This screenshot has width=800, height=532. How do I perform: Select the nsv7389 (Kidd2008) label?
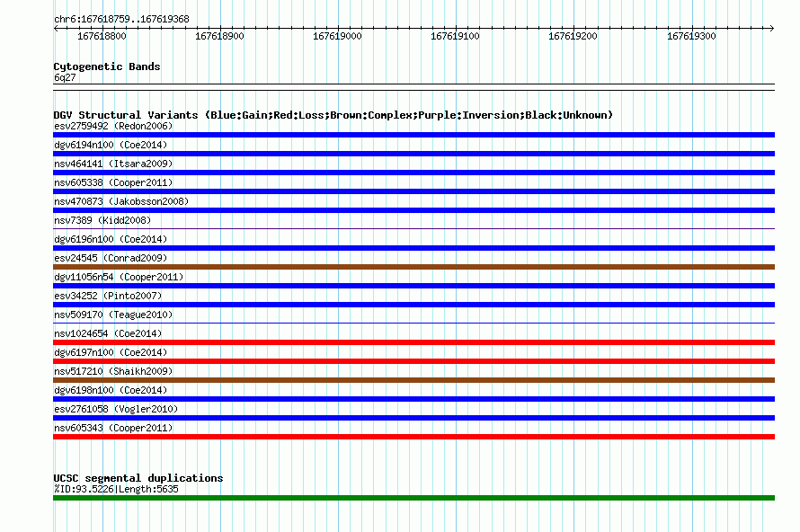click(x=102, y=220)
